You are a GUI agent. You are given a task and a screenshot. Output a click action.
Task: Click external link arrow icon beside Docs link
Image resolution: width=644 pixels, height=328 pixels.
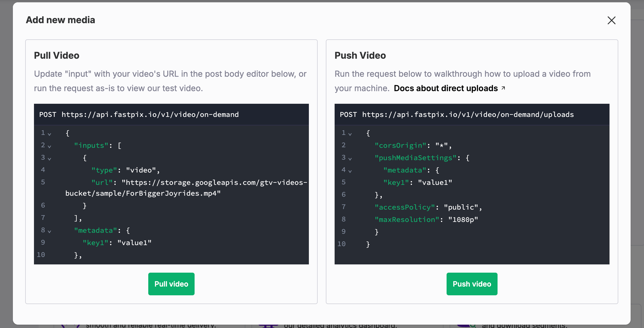tap(503, 88)
